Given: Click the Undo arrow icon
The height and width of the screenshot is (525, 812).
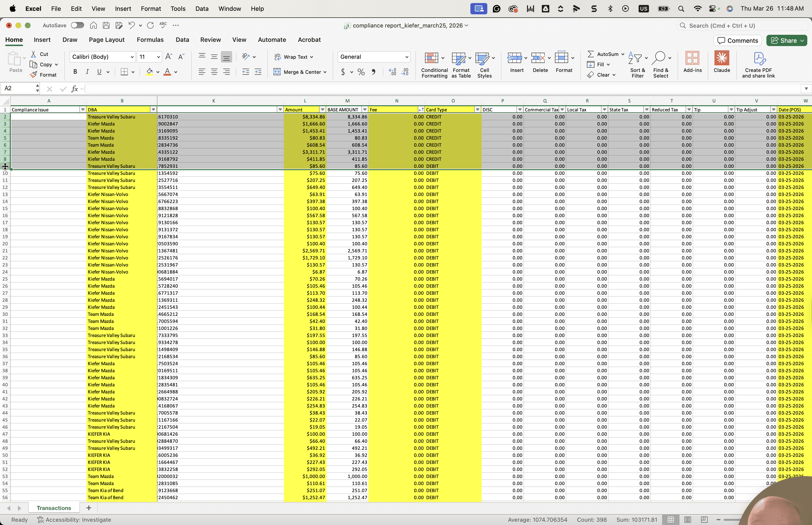Looking at the screenshot, I should coord(132,25).
